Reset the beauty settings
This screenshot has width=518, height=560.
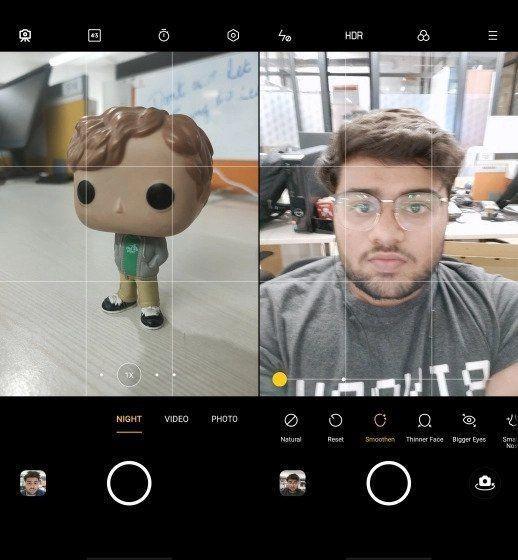(x=335, y=428)
